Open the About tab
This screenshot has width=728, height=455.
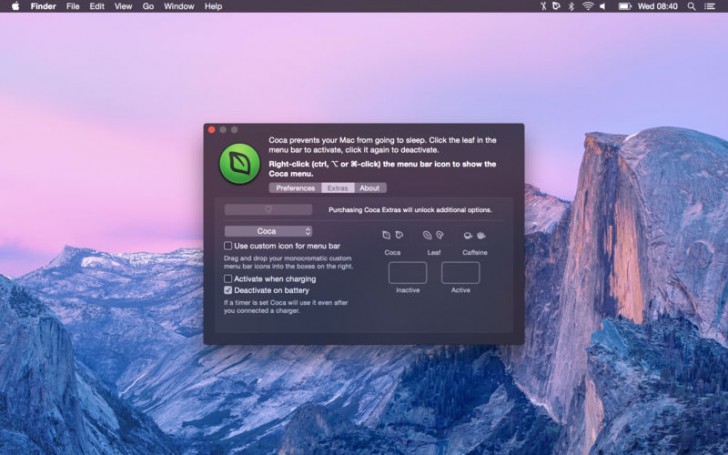[x=370, y=188]
